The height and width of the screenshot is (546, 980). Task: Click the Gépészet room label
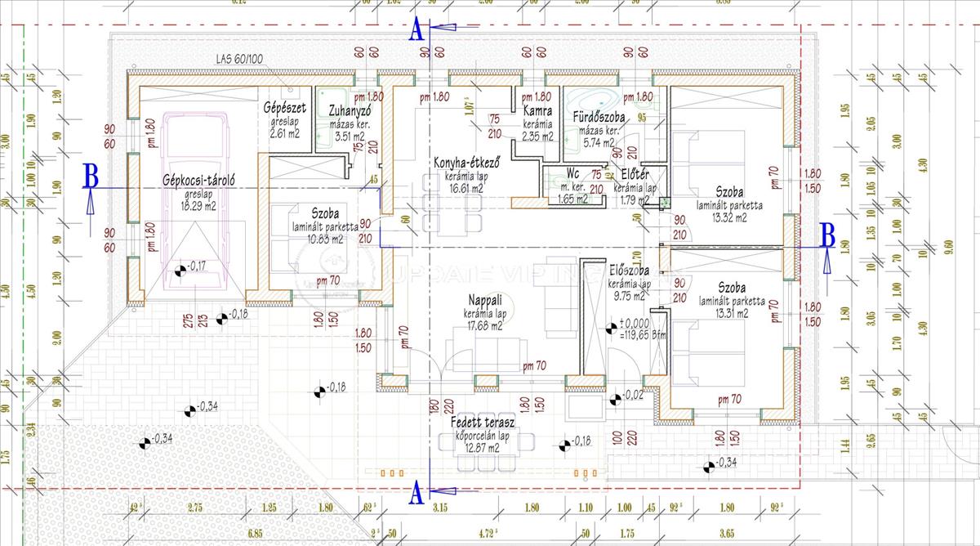pyautogui.click(x=284, y=108)
